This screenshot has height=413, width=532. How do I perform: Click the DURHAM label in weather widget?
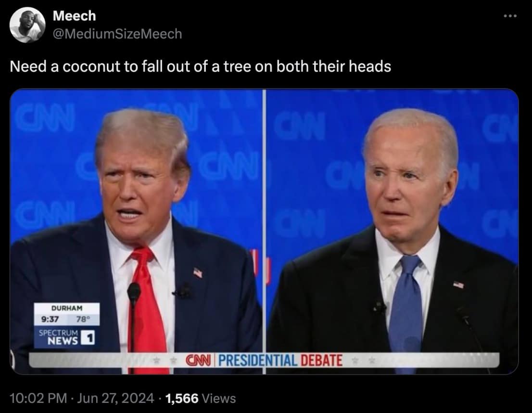pos(67,308)
